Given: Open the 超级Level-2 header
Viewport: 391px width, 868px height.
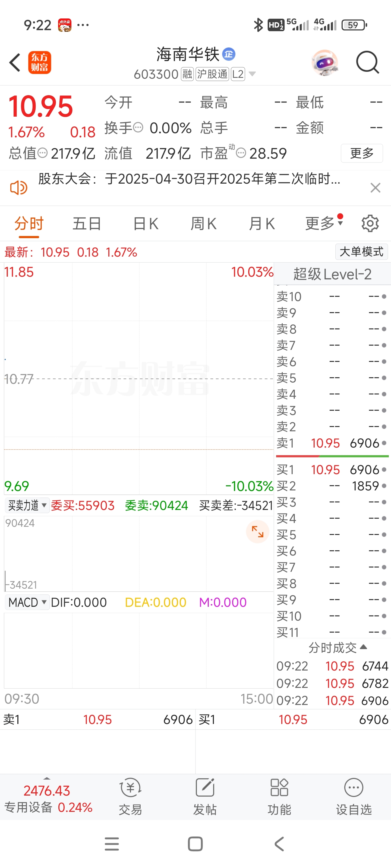Looking at the screenshot, I should (x=332, y=274).
